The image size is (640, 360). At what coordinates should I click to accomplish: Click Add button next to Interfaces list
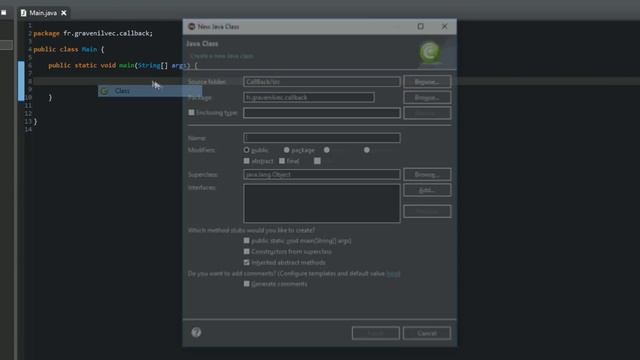[427, 190]
